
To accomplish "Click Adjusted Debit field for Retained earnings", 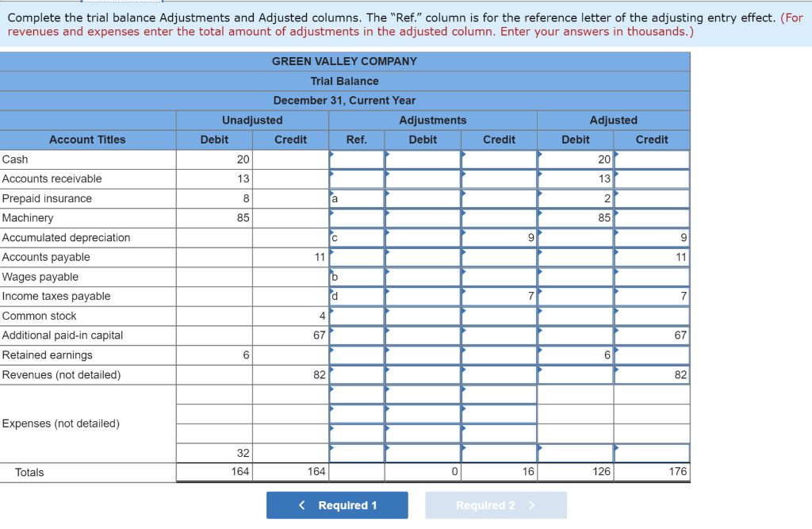I will [576, 355].
